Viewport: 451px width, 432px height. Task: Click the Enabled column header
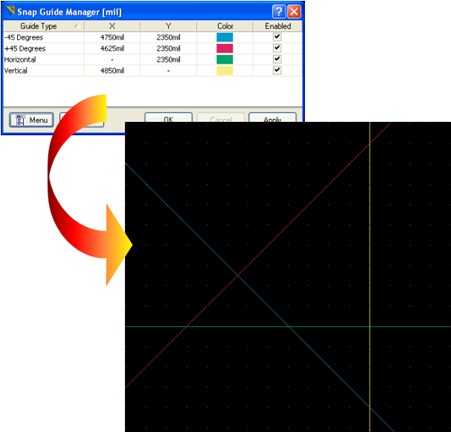(x=277, y=26)
